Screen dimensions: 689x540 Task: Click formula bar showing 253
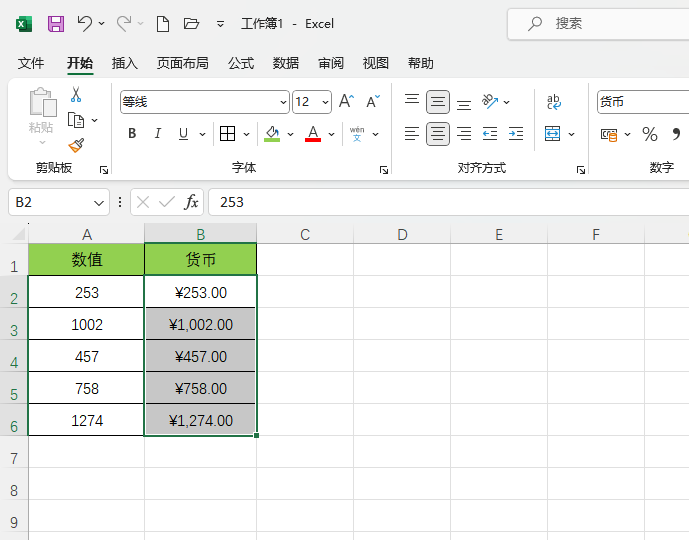pos(449,202)
